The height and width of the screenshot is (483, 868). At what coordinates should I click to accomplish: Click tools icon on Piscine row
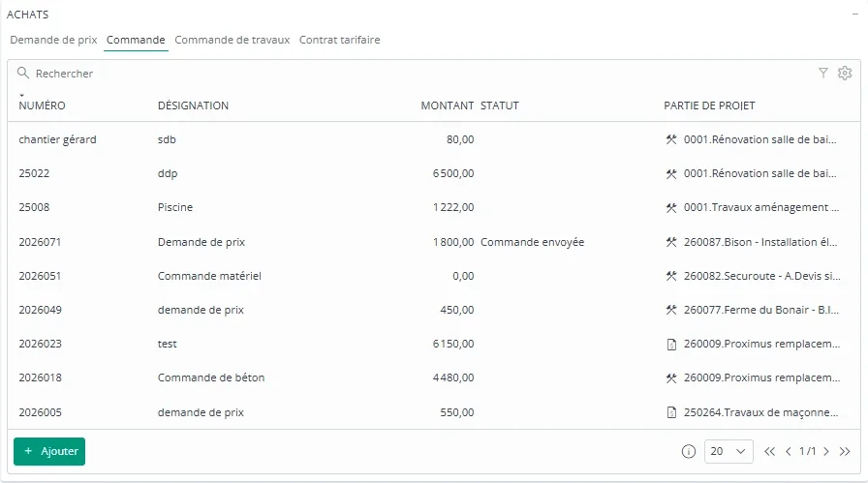(x=671, y=207)
